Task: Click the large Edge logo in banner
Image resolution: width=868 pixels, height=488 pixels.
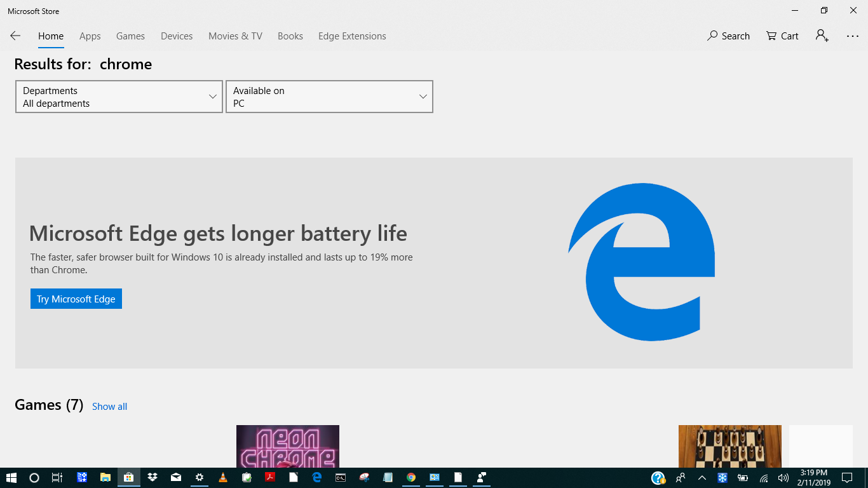Action: point(642,262)
